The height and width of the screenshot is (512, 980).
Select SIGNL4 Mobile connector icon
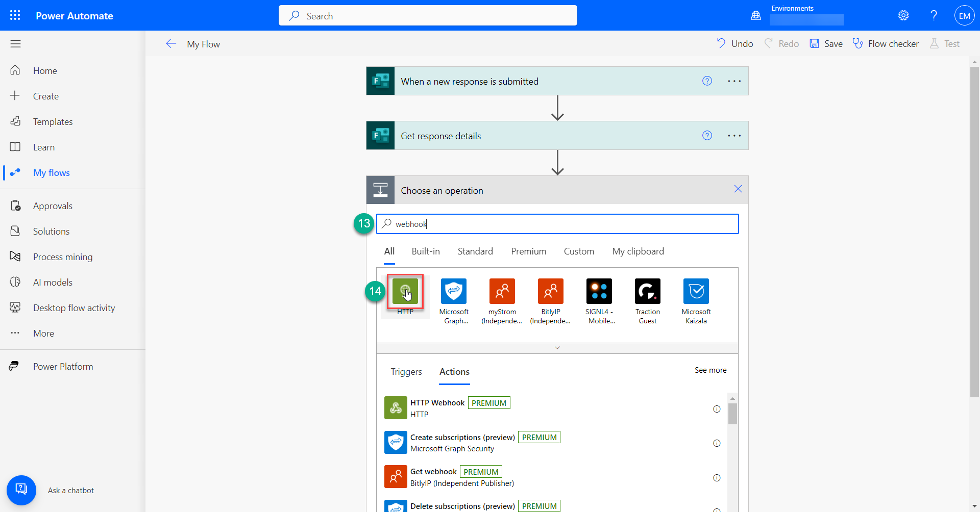point(599,291)
